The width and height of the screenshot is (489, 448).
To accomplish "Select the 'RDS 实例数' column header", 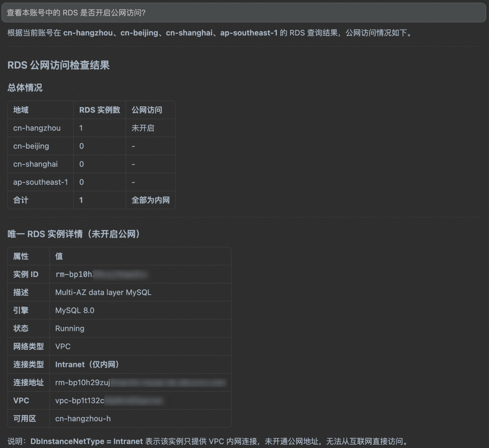I will (x=99, y=110).
